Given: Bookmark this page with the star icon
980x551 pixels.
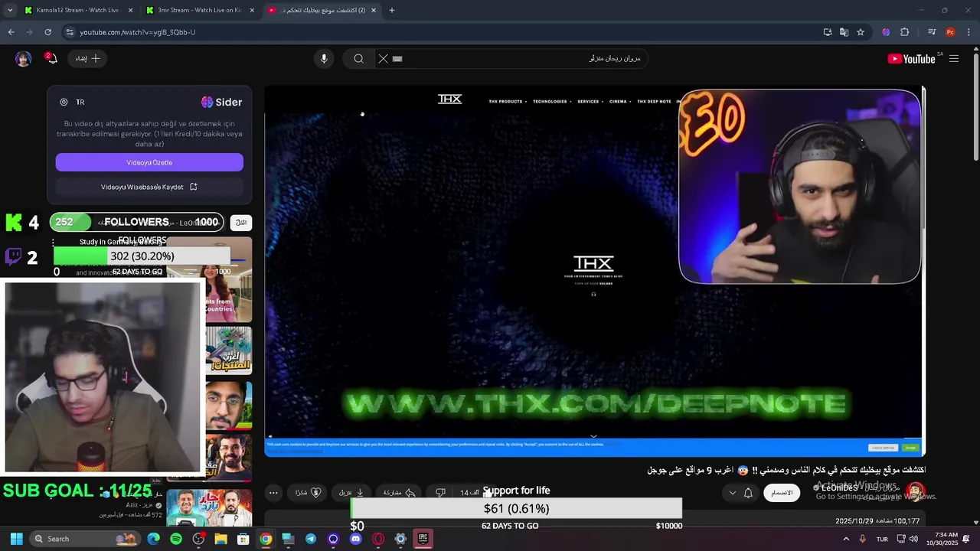Looking at the screenshot, I should pos(861,32).
